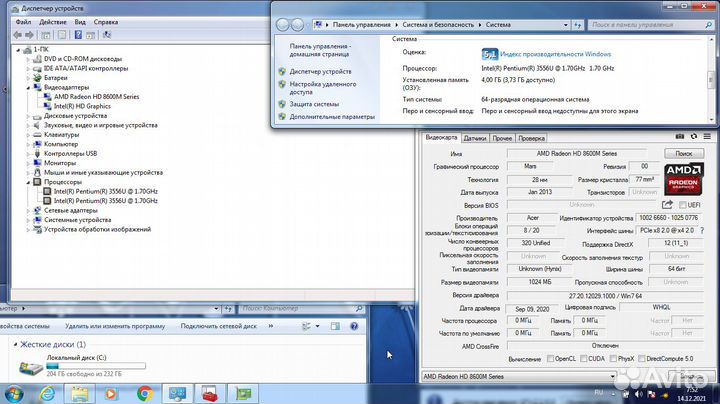Image resolution: width=720 pixels, height=404 pixels.
Task: Click refresh button in Control Panel address bar
Action: tap(578, 25)
